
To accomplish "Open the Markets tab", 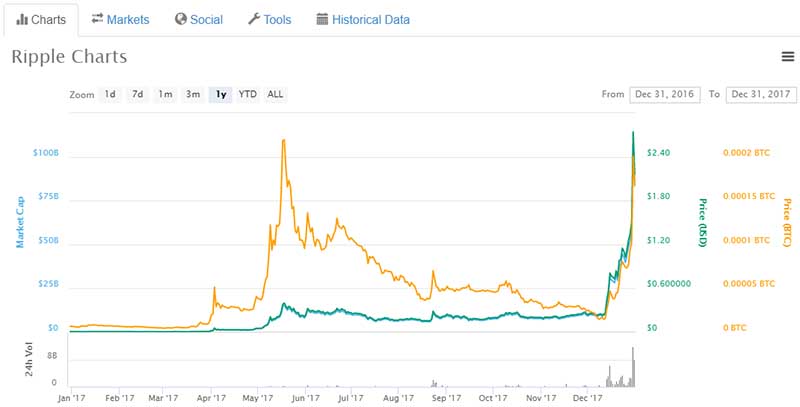I will point(120,19).
